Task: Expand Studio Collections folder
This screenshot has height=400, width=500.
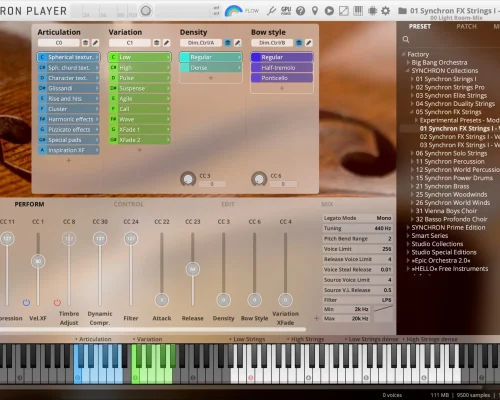Action: (408, 244)
